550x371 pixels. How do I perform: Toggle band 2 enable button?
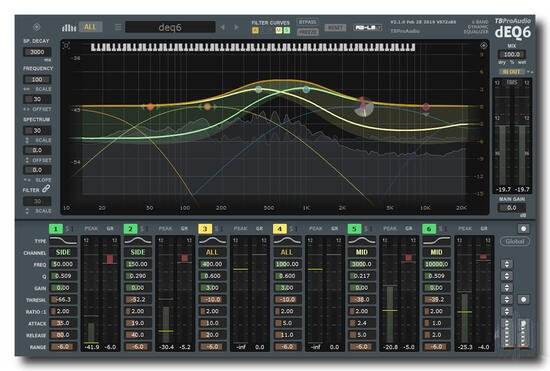click(130, 229)
